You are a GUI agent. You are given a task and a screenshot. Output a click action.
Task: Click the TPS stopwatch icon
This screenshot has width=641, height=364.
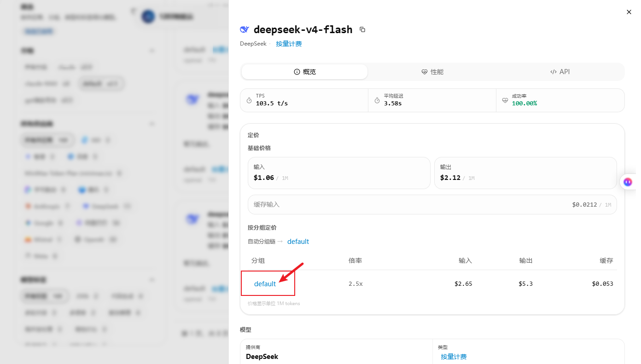click(x=249, y=100)
